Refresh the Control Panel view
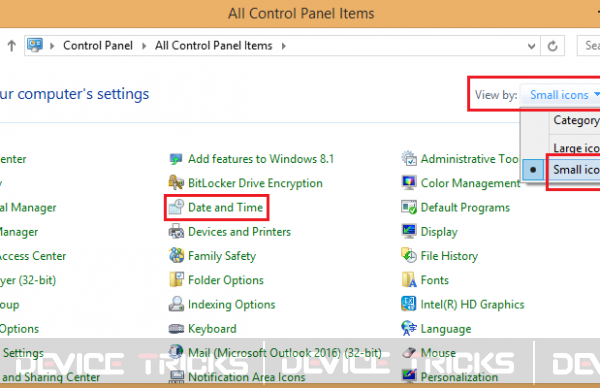The width and height of the screenshot is (600, 388). pyautogui.click(x=552, y=46)
